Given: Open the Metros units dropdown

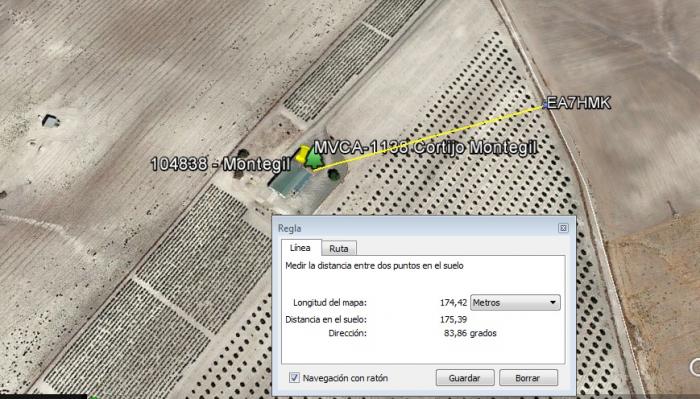Looking at the screenshot, I should click(515, 303).
